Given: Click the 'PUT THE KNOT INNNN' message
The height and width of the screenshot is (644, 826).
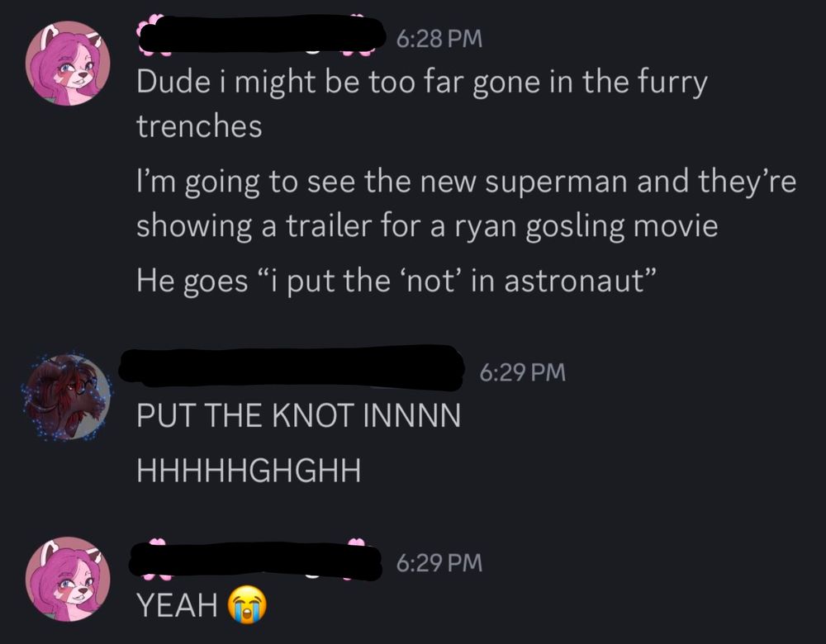Looking at the screenshot, I should (x=299, y=415).
